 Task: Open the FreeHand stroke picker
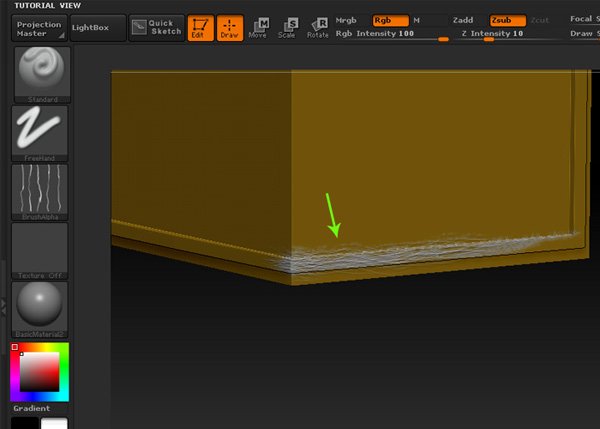(39, 134)
